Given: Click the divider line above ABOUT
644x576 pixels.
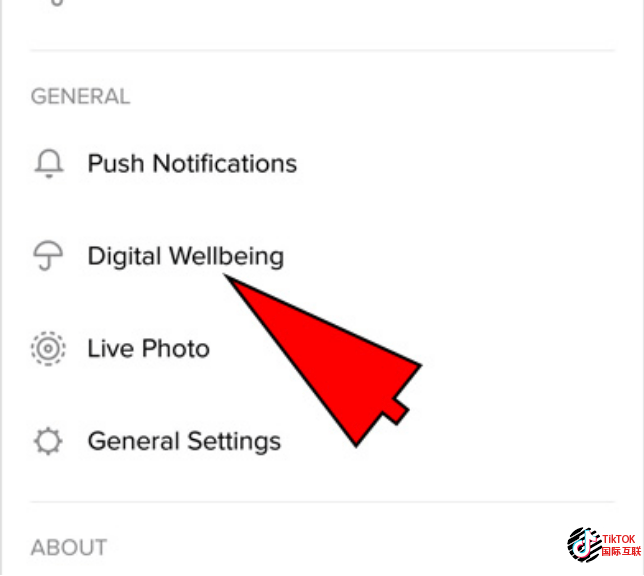Looking at the screenshot, I should click(322, 502).
